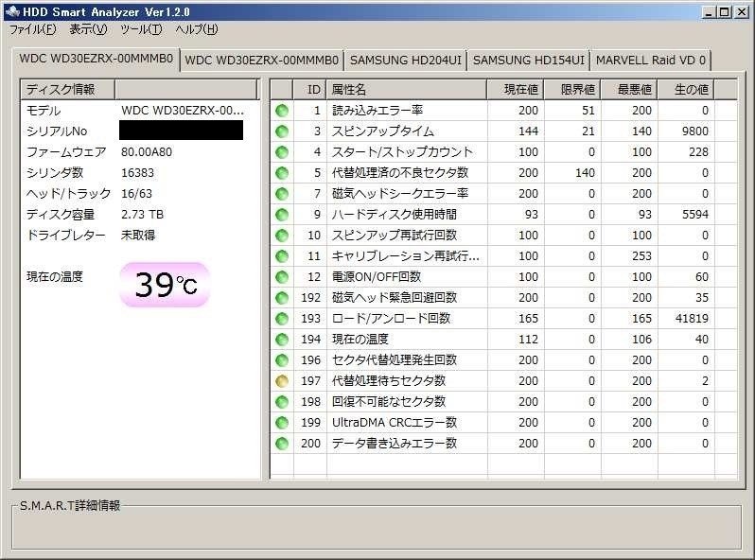The width and height of the screenshot is (755, 560).
Task: Click status icon for 磁気ヘッド緊急回避回数 row
Action: click(282, 298)
